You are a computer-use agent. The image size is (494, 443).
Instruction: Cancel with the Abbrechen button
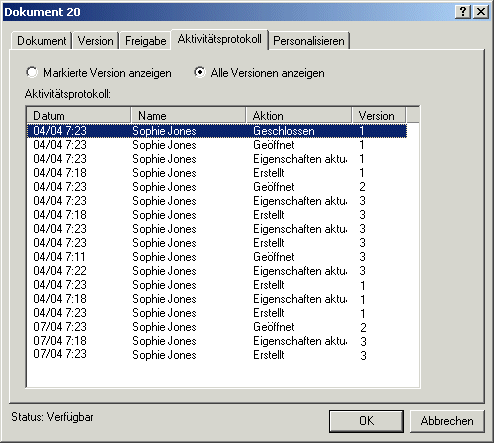click(447, 421)
